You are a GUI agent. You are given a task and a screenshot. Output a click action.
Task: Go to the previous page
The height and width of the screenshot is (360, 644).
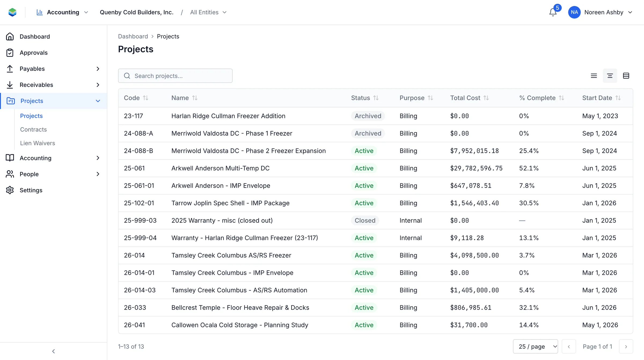pos(569,346)
